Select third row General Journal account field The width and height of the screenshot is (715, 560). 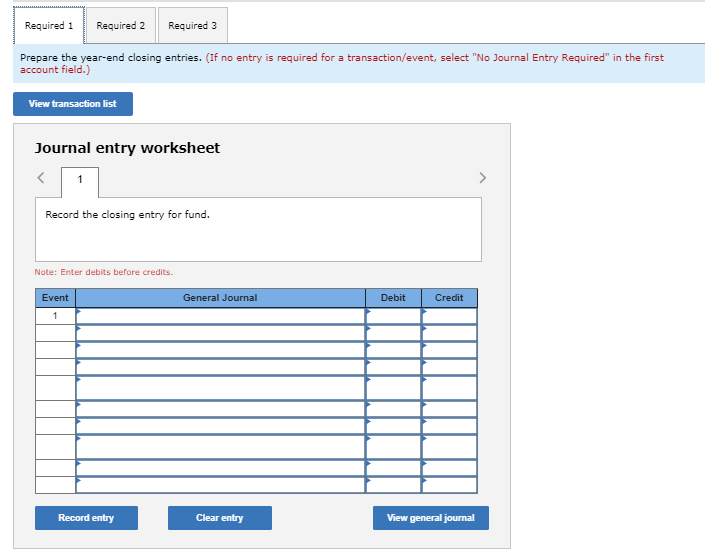click(220, 350)
